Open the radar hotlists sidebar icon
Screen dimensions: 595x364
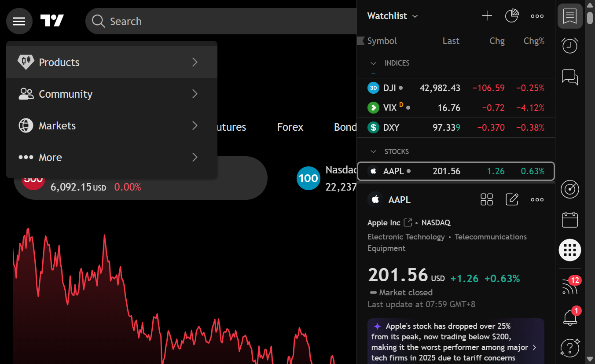(x=570, y=190)
